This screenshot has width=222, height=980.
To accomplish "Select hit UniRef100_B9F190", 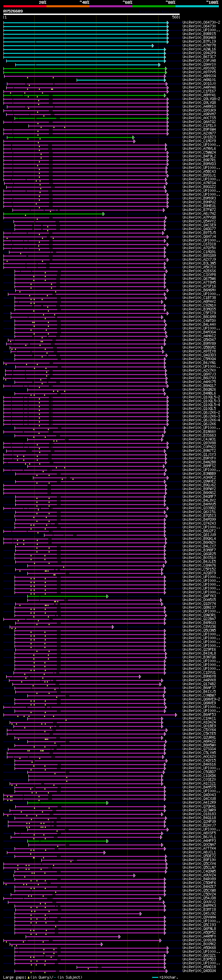I will coord(199,860).
